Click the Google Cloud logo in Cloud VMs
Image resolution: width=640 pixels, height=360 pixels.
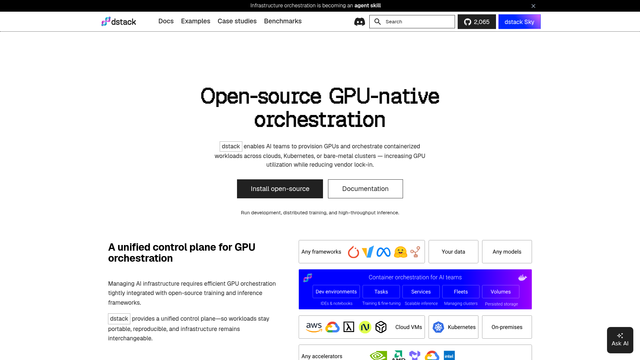332,327
